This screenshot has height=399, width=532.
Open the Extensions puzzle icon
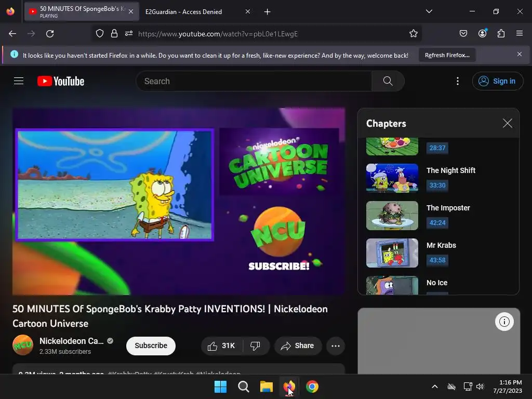click(x=501, y=34)
